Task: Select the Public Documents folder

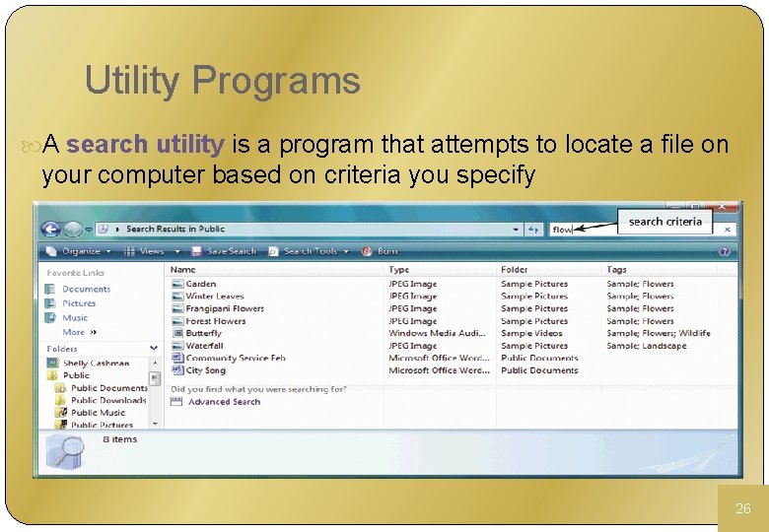Action: 108,388
